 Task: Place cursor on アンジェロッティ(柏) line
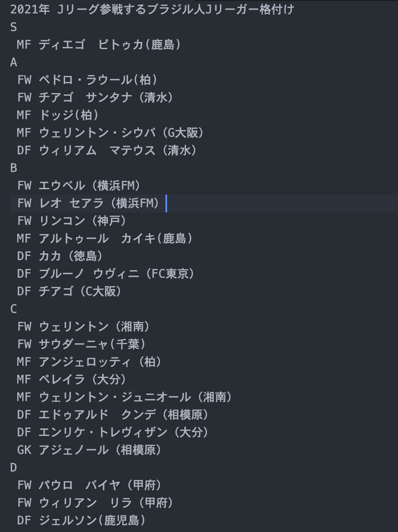coord(89,362)
